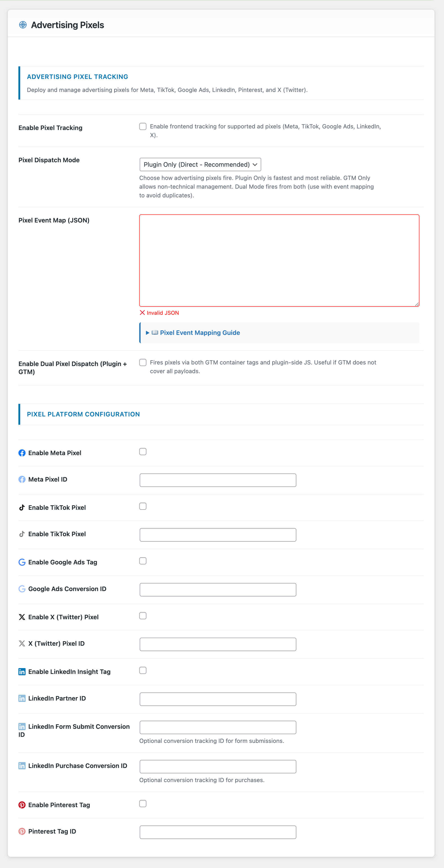
Task: Enable the Meta Pixel checkbox
Action: pos(143,452)
